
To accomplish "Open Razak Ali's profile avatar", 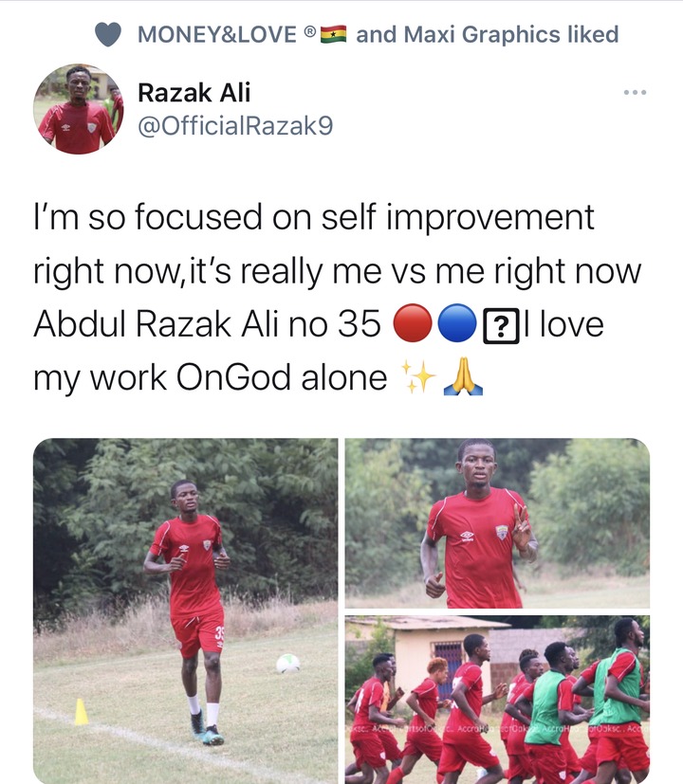I will point(79,108).
